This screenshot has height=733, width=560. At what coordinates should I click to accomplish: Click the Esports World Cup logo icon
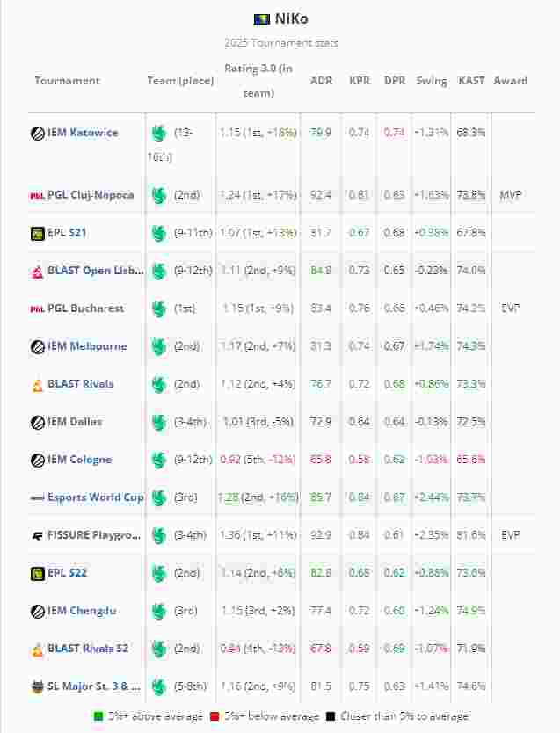[38, 497]
